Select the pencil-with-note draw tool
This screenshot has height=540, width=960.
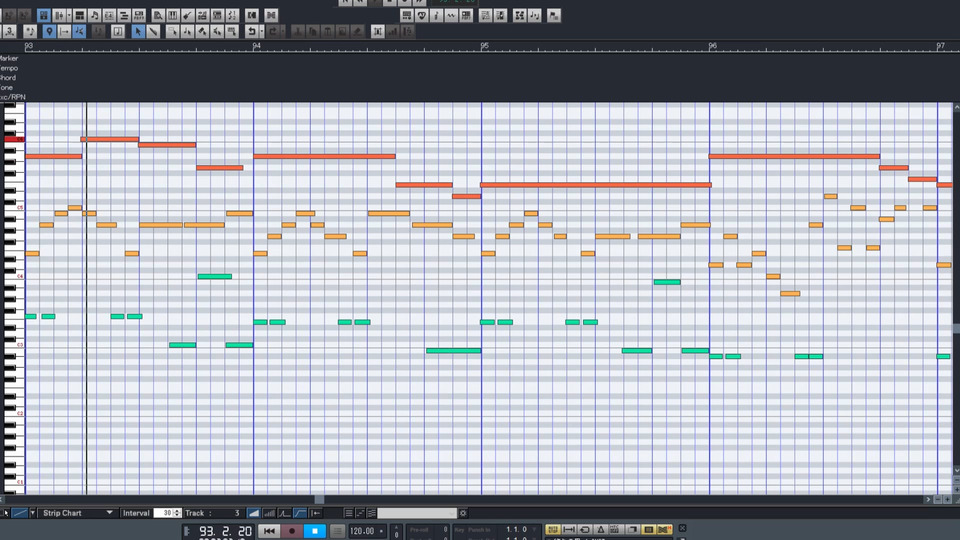click(x=187, y=31)
